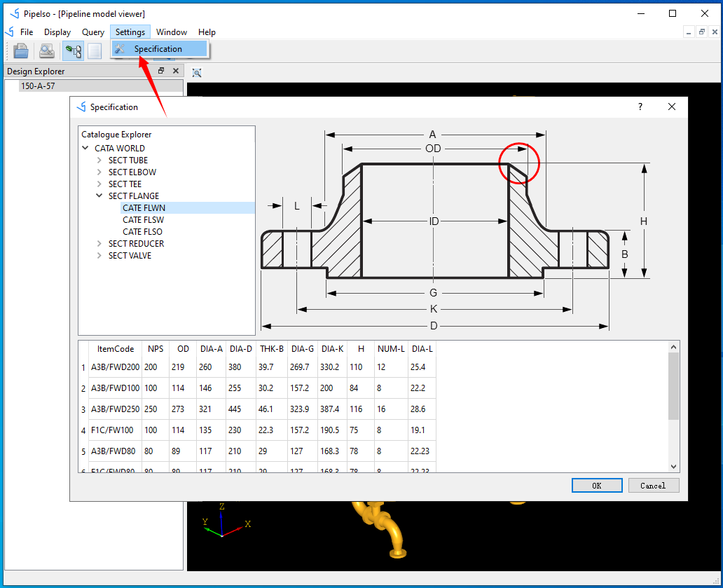The image size is (723, 588).
Task: Expand the SECT ELBOW node
Action: (x=99, y=172)
